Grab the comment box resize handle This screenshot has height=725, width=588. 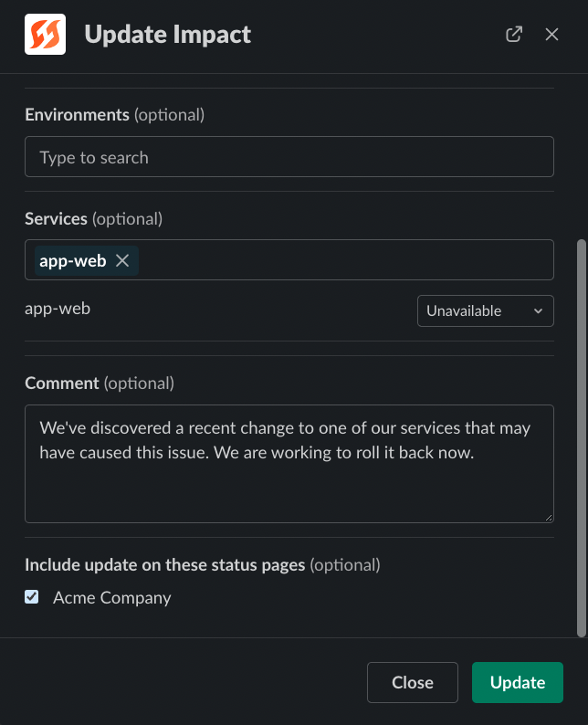click(x=548, y=517)
